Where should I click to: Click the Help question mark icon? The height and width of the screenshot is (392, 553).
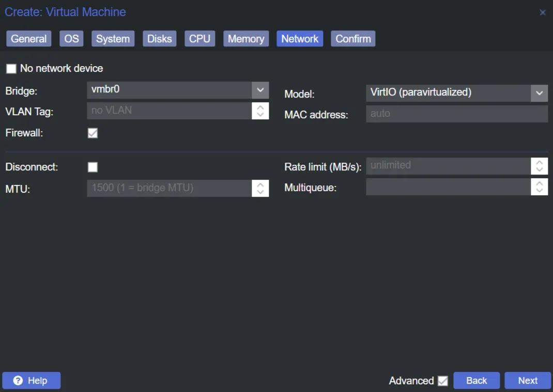tap(18, 381)
